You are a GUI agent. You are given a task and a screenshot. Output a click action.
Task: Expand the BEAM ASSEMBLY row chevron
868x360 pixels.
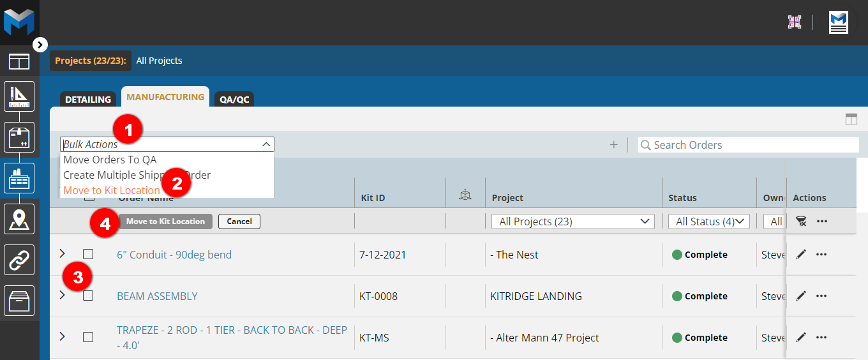tap(62, 295)
